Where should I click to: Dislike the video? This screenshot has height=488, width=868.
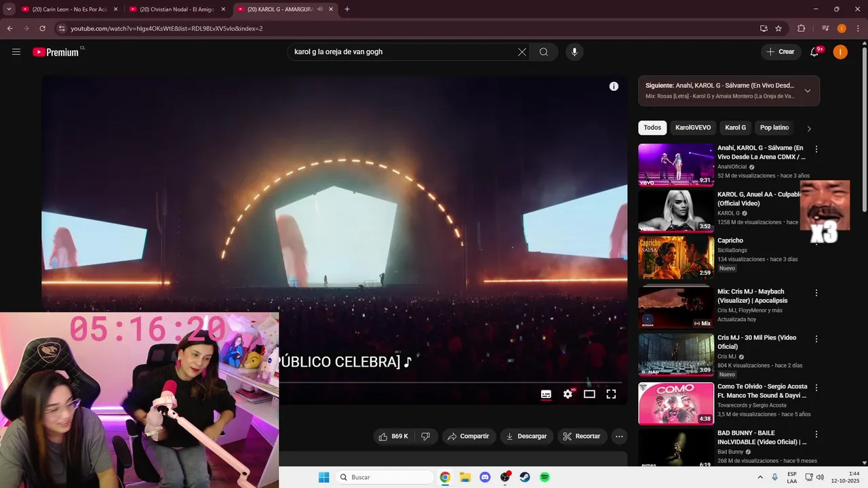(x=426, y=436)
